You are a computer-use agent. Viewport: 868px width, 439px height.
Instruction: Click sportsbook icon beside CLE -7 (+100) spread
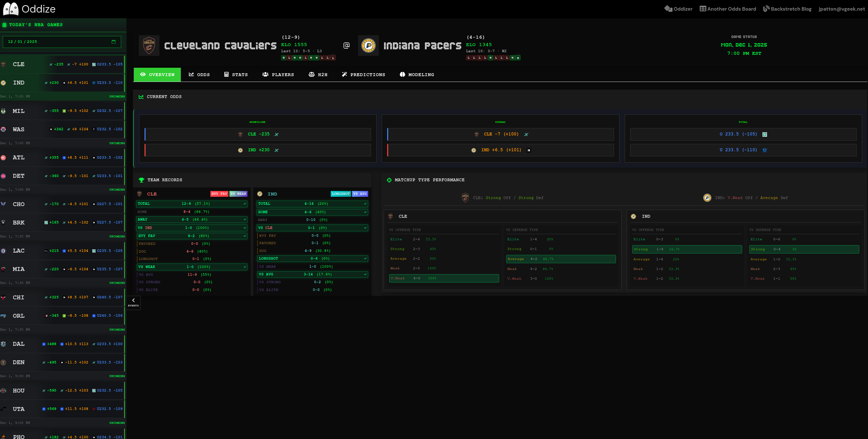526,135
